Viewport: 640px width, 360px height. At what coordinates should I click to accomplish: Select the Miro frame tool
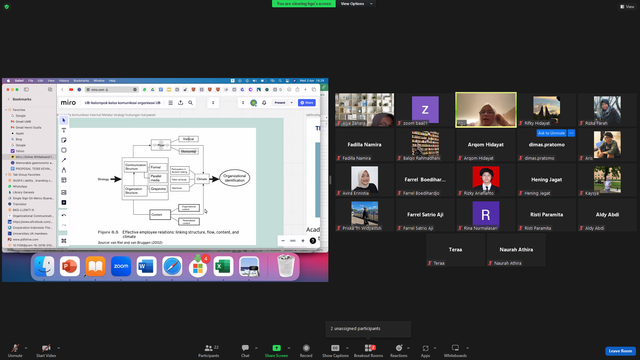tap(64, 180)
